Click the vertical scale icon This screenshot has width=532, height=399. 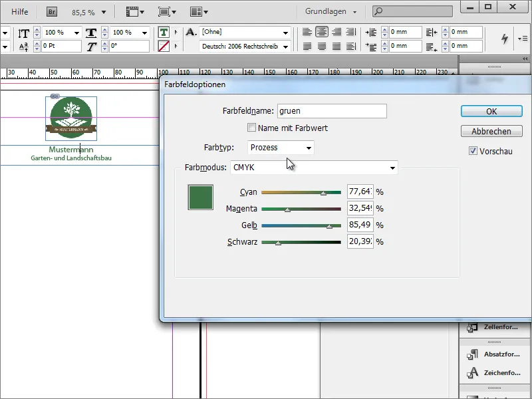23,31
